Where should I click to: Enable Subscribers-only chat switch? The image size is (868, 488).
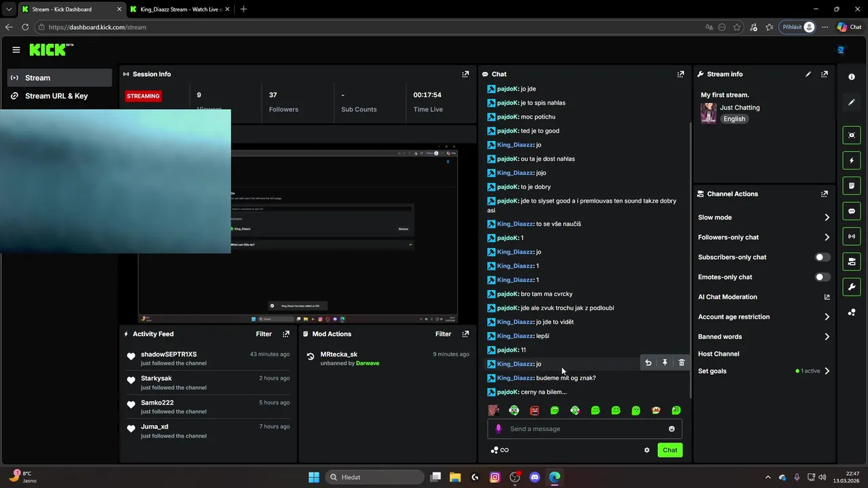point(822,257)
